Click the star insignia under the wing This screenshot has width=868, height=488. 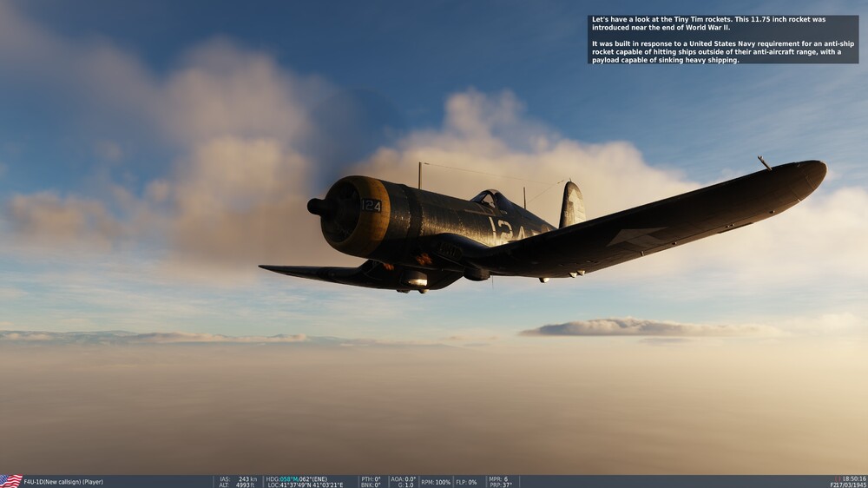click(x=635, y=236)
